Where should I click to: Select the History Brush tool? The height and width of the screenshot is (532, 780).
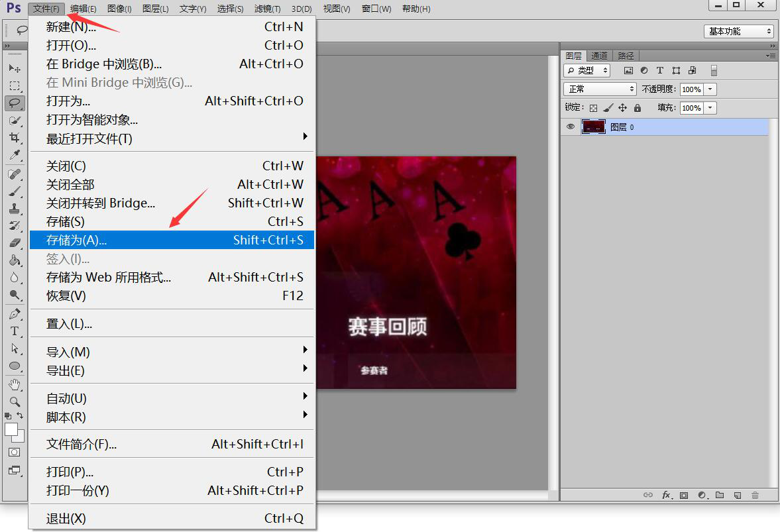(15, 226)
